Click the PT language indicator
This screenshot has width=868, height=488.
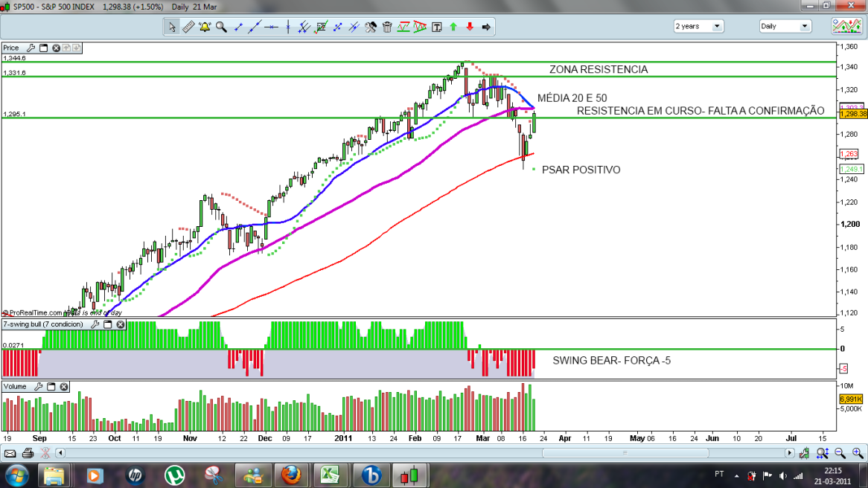tap(719, 474)
